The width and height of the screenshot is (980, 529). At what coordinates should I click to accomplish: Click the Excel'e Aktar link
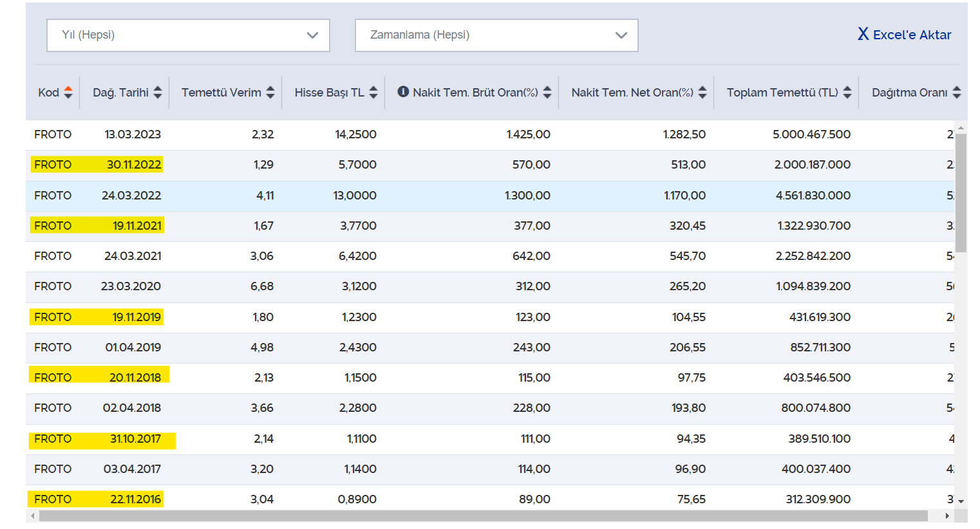pyautogui.click(x=905, y=35)
